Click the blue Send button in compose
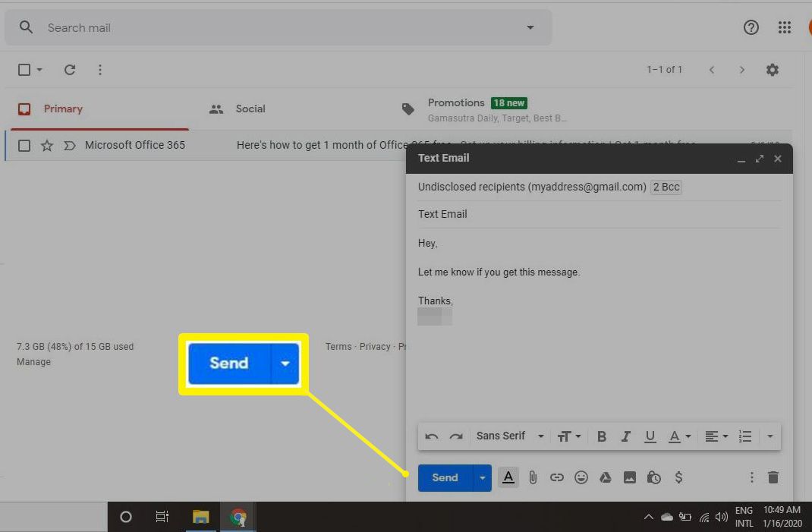 click(x=445, y=477)
